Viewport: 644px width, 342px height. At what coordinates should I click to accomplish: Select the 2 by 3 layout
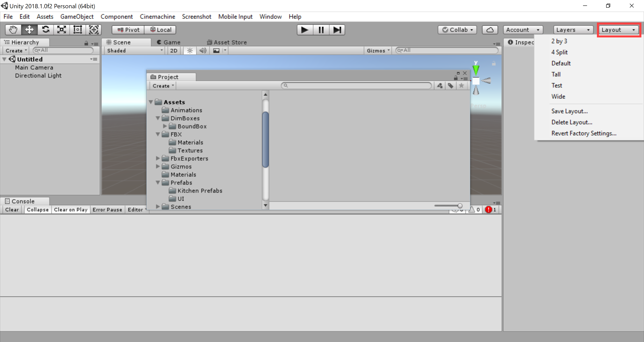(x=559, y=41)
